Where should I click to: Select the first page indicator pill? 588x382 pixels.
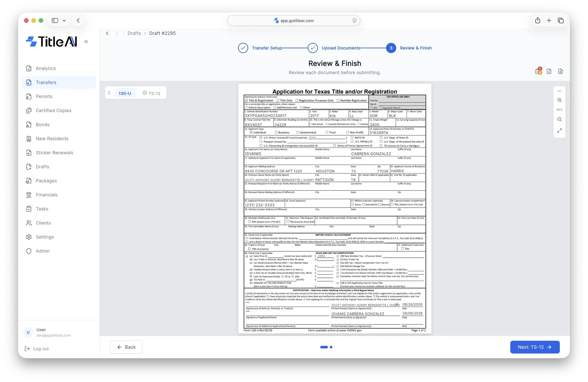[x=324, y=347]
